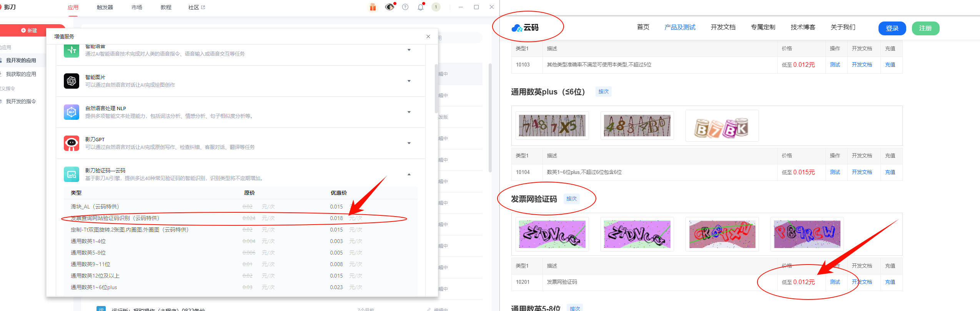Open 产品及测试 in the 云码 navigation
Image resolution: width=980 pixels, height=311 pixels.
coord(680,27)
